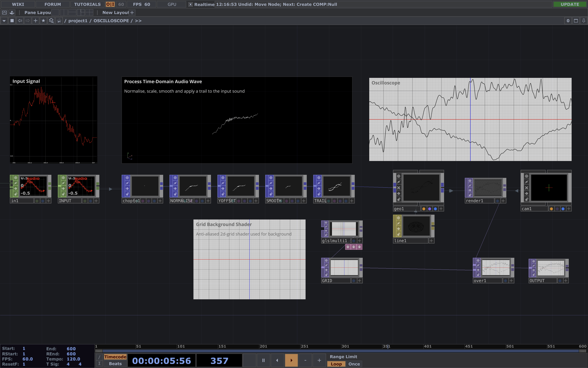588x368 pixels.
Task: Click OSCILLOSCOPE in the path breadcrumb
Action: click(x=111, y=21)
